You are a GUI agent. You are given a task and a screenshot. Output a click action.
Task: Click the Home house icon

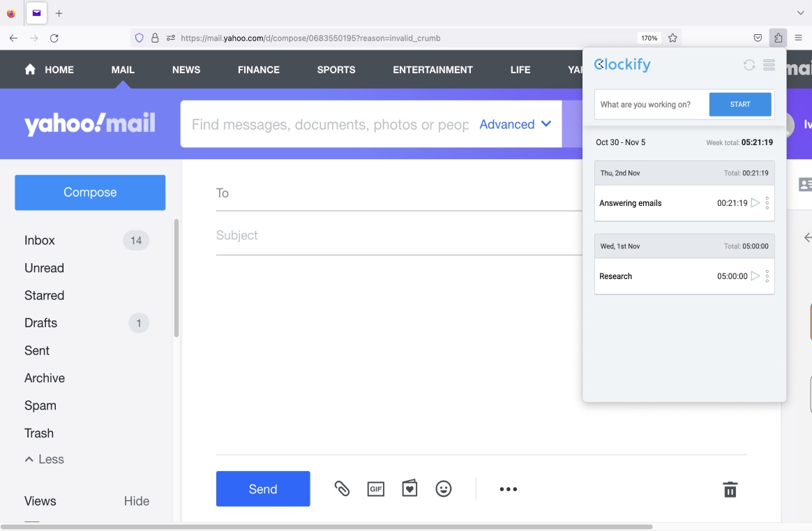[30, 69]
